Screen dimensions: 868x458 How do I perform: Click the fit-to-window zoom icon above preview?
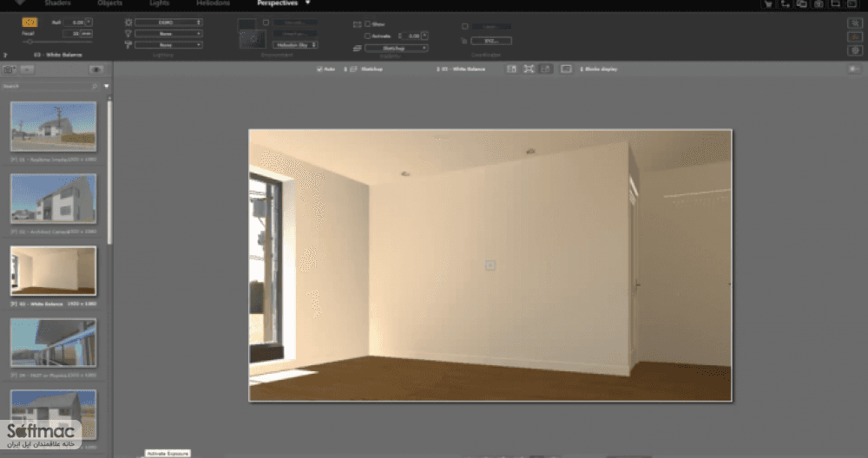click(529, 69)
